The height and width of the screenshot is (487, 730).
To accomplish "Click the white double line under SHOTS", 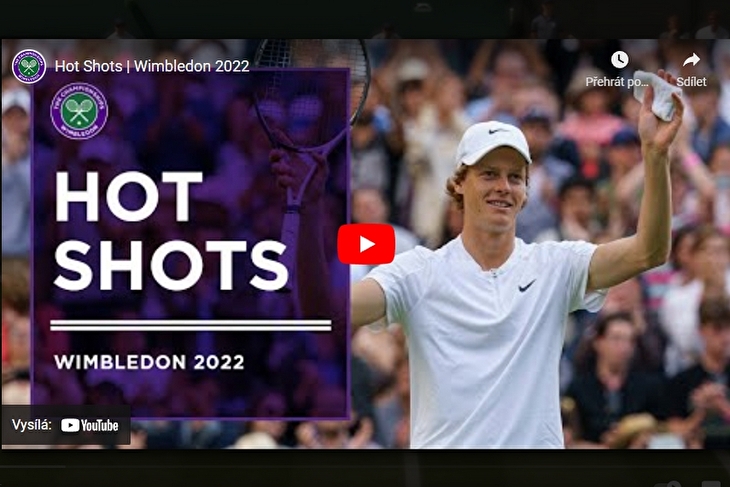I will (x=191, y=325).
